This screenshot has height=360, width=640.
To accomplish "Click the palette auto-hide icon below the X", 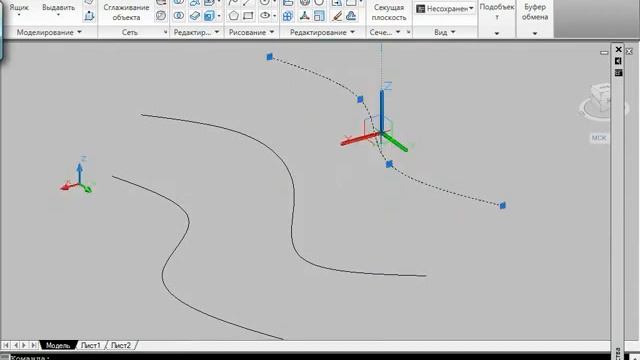I will (x=618, y=61).
